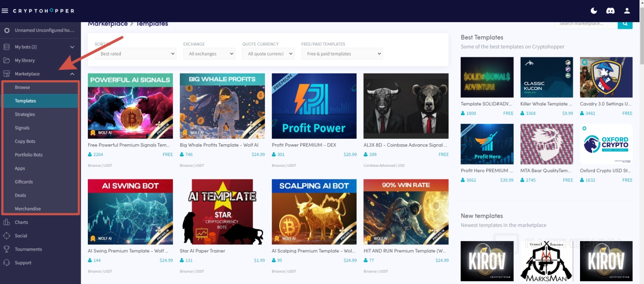Screen dimensions: 644x284
Task: Click Free Powerful Premium Signals title
Action: (x=129, y=145)
